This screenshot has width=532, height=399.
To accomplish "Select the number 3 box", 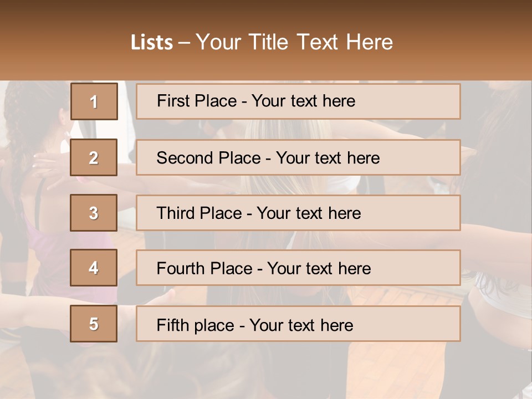I will [x=94, y=213].
